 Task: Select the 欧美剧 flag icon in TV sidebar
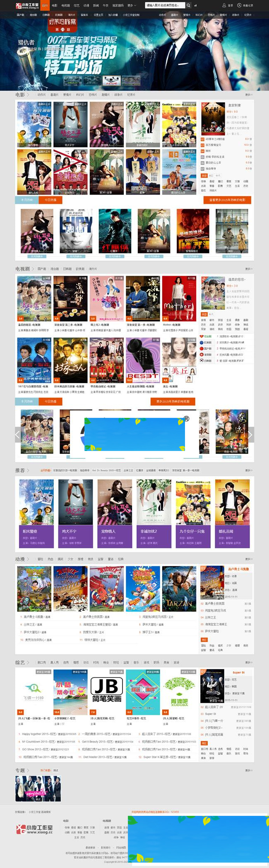point(202,342)
